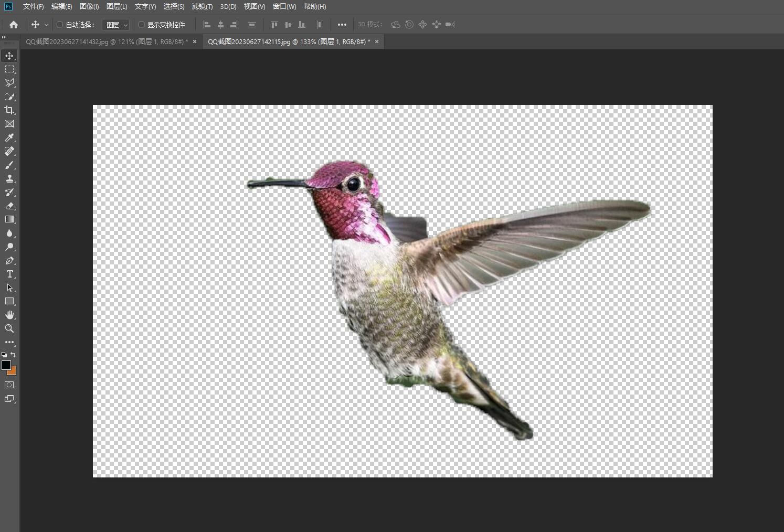Enable the 自动选择 checkbox
784x532 pixels.
(x=60, y=25)
